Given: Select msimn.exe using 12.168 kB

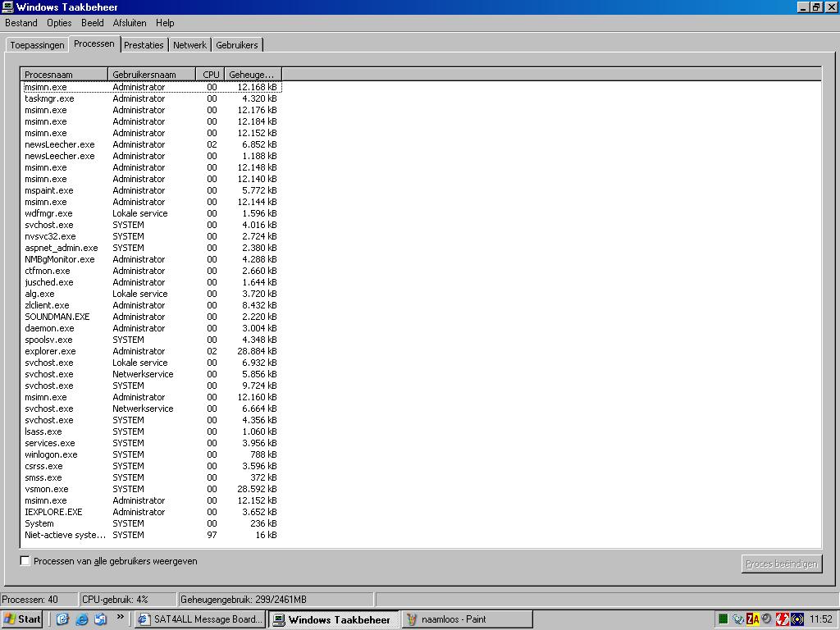Looking at the screenshot, I should pos(152,87).
